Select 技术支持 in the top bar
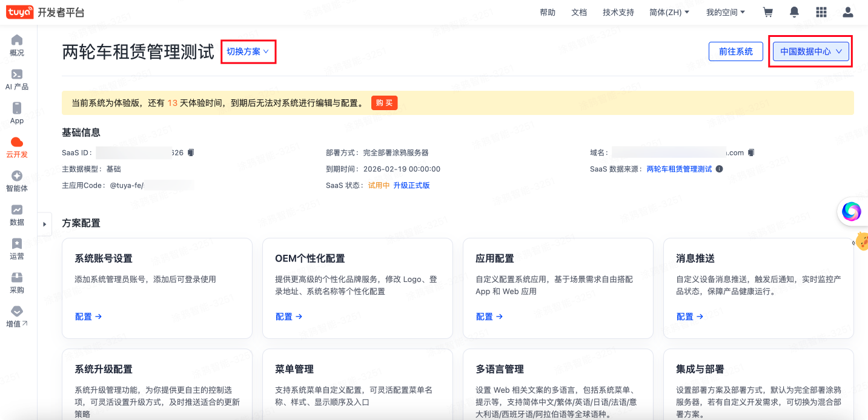The height and width of the screenshot is (420, 868). pyautogui.click(x=618, y=11)
